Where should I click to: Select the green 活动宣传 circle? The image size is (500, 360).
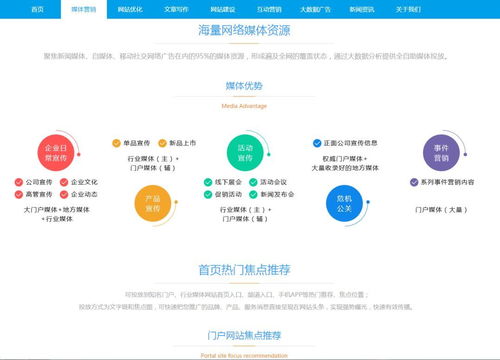pyautogui.click(x=245, y=153)
